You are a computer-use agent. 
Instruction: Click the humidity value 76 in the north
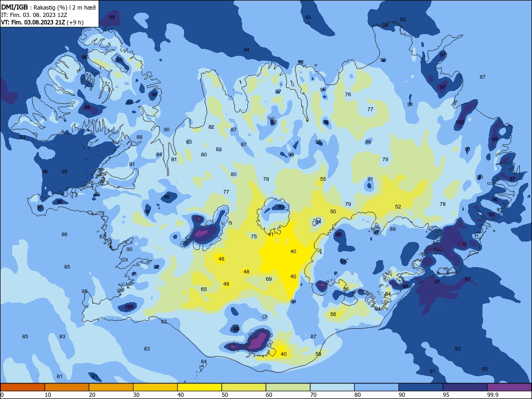(348, 94)
